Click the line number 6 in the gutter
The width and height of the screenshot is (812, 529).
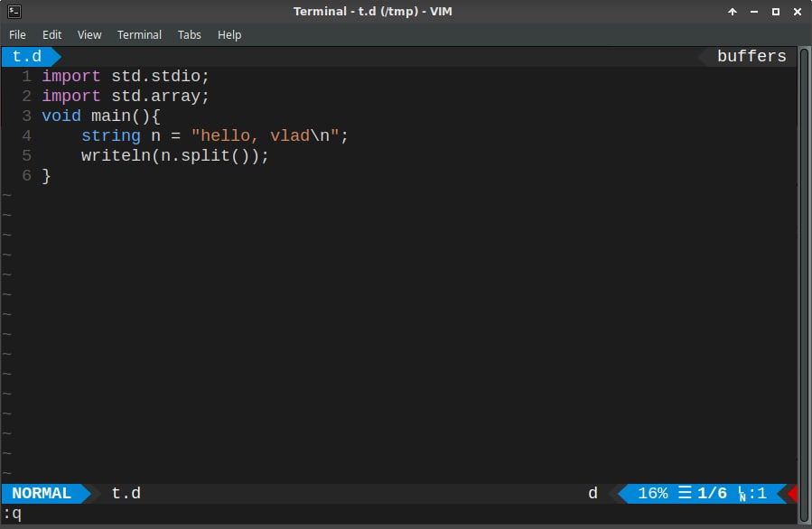pyautogui.click(x=26, y=175)
